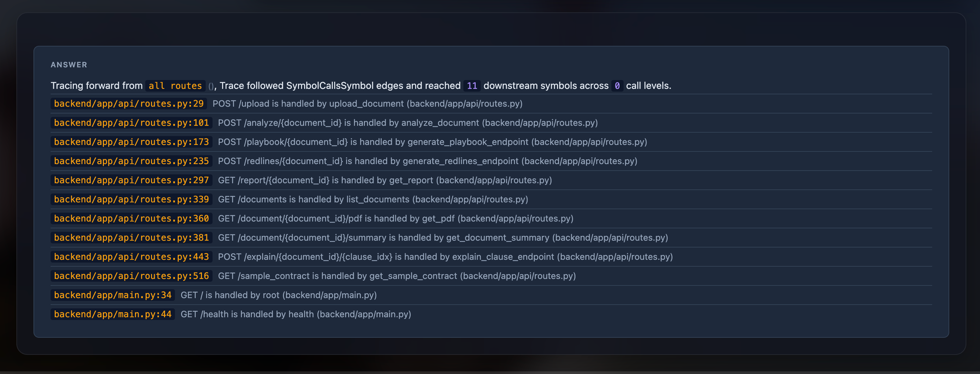
Task: Open the routes.py:101 file reference
Action: 131,122
